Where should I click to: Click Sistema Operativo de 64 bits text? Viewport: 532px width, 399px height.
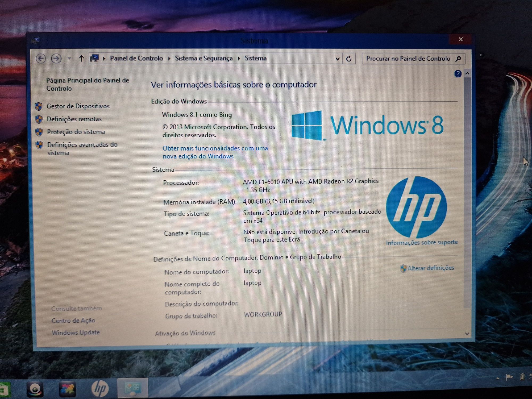coord(312,216)
